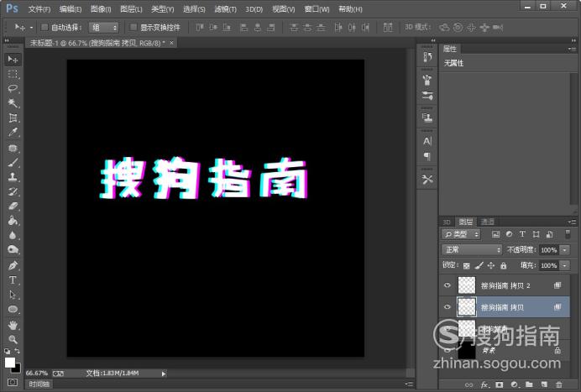This screenshot has width=581, height=392.
Task: Open the 类型 layer filter dropdown
Action: pos(461,234)
